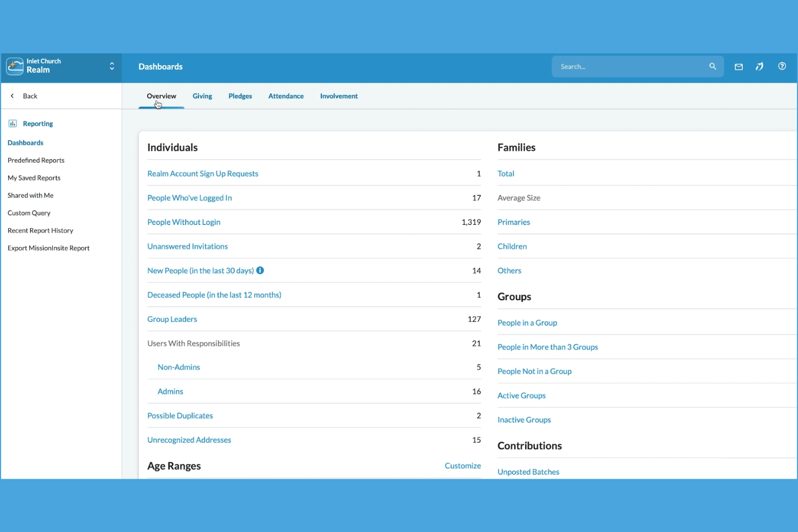Click Customize next to Age Ranges
This screenshot has width=798, height=532.
coord(463,466)
